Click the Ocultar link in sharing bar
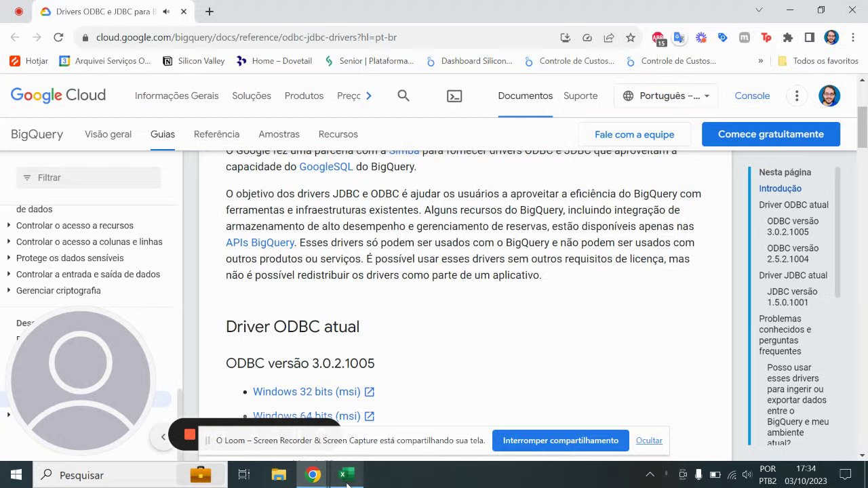Screen dimensions: 868x488 click(649, 441)
